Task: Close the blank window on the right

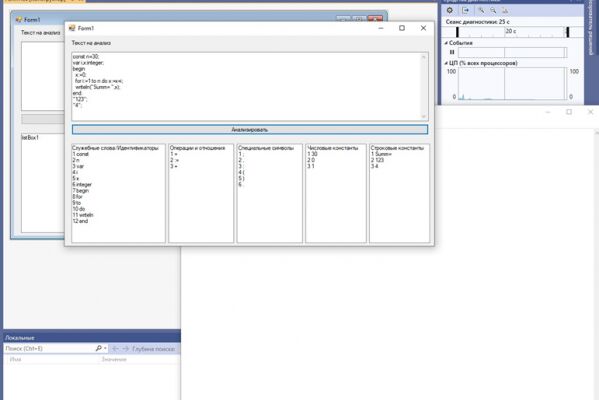Action: coord(591,112)
